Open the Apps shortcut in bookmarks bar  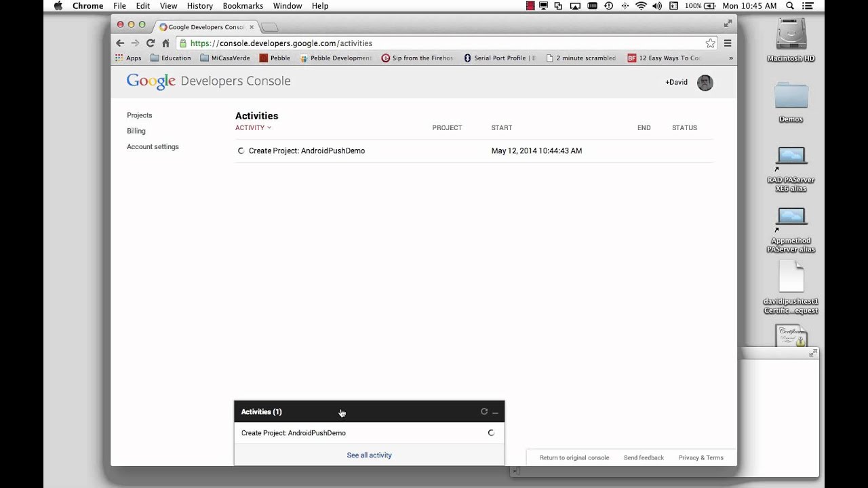(x=128, y=58)
